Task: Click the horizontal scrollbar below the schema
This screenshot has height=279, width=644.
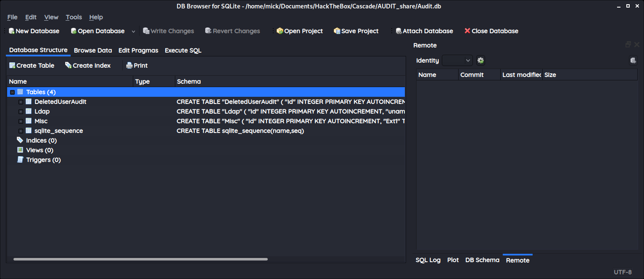Action: click(140, 259)
